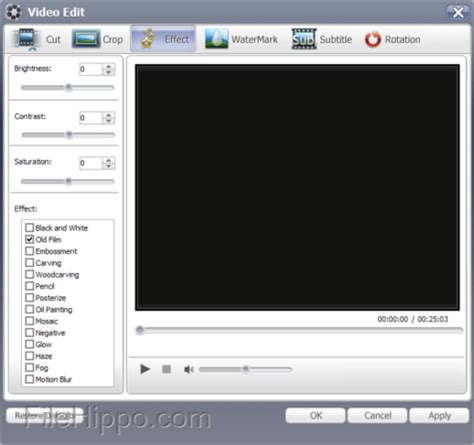Click the video seek bar handle
This screenshot has height=445, width=474.
140,330
